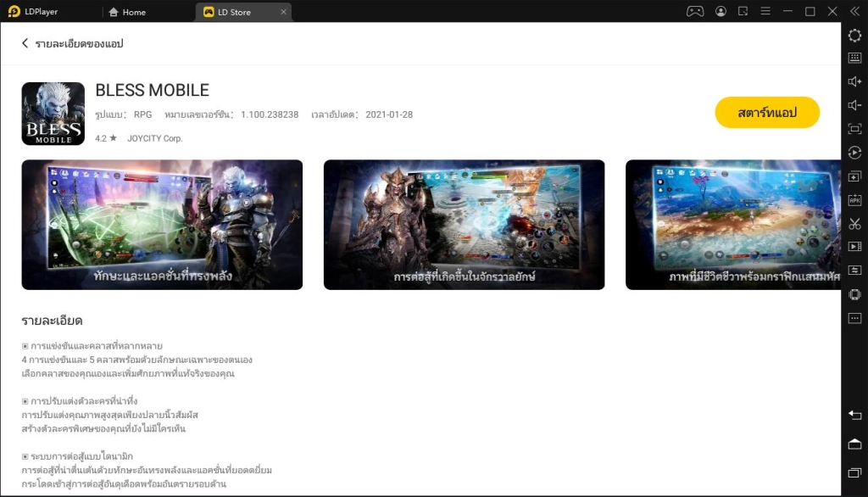Open the hamburger menu in the title bar
This screenshot has height=497, width=868.
pos(765,11)
